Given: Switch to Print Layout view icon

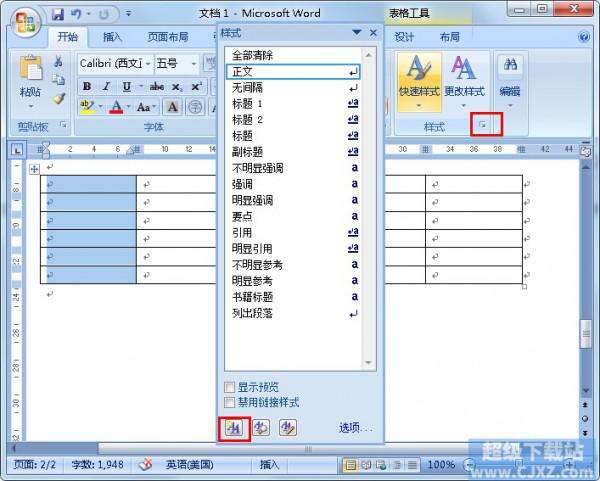Looking at the screenshot, I should pos(350,465).
